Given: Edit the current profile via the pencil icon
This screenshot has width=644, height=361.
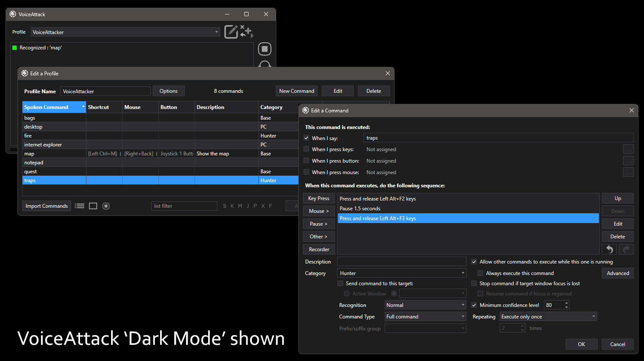Looking at the screenshot, I should 231,32.
